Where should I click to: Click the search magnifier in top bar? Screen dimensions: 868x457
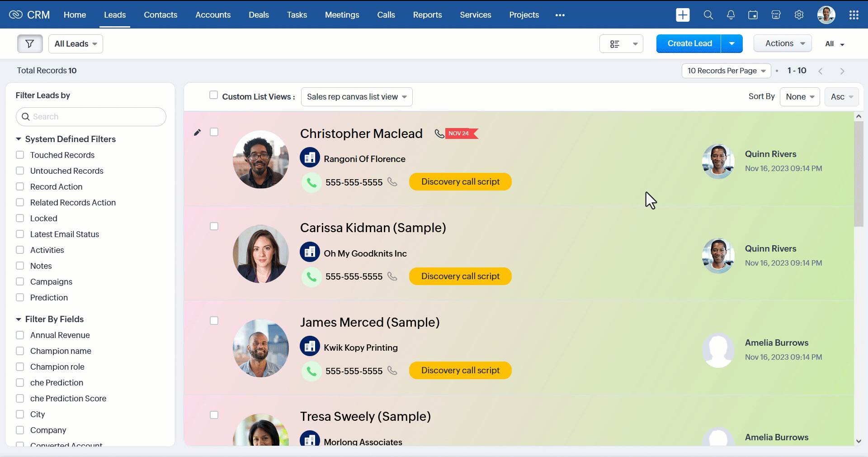[x=708, y=15]
